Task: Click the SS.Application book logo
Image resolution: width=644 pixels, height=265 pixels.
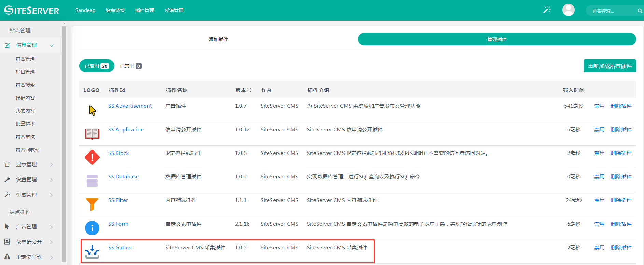Action: pos(92,134)
